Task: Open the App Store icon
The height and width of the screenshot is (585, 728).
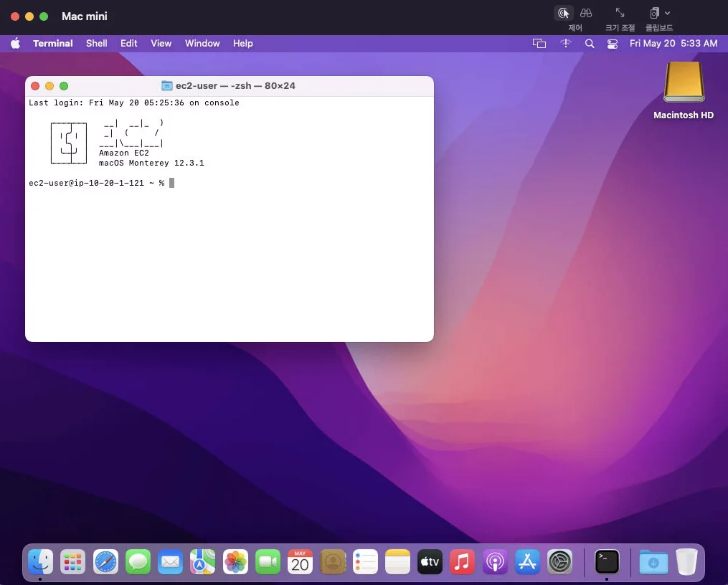Action: (527, 562)
